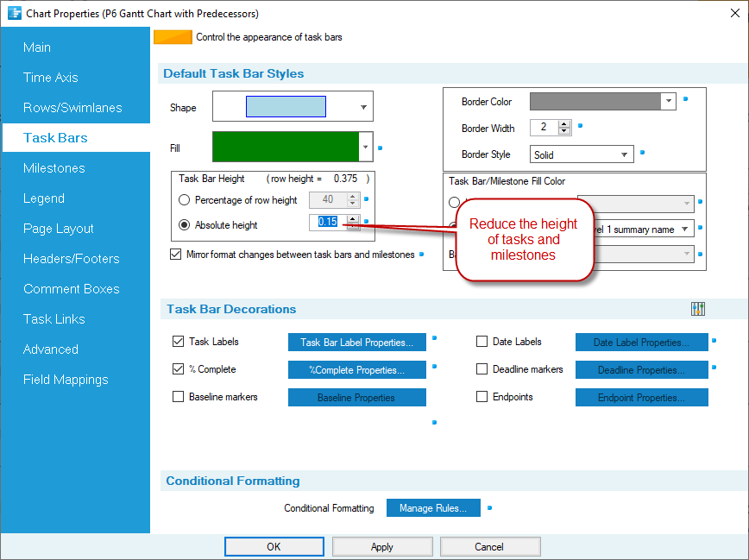Open the Border Color dropdown
The width and height of the screenshot is (749, 560).
[668, 102]
